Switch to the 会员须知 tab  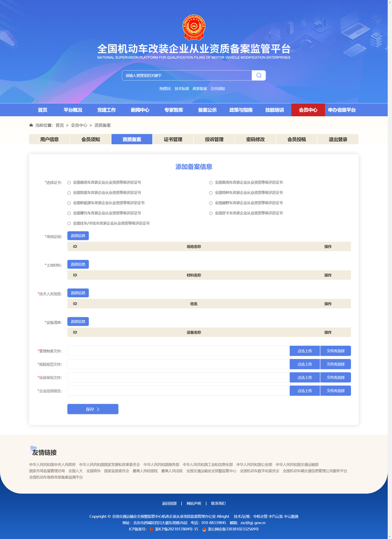91,139
